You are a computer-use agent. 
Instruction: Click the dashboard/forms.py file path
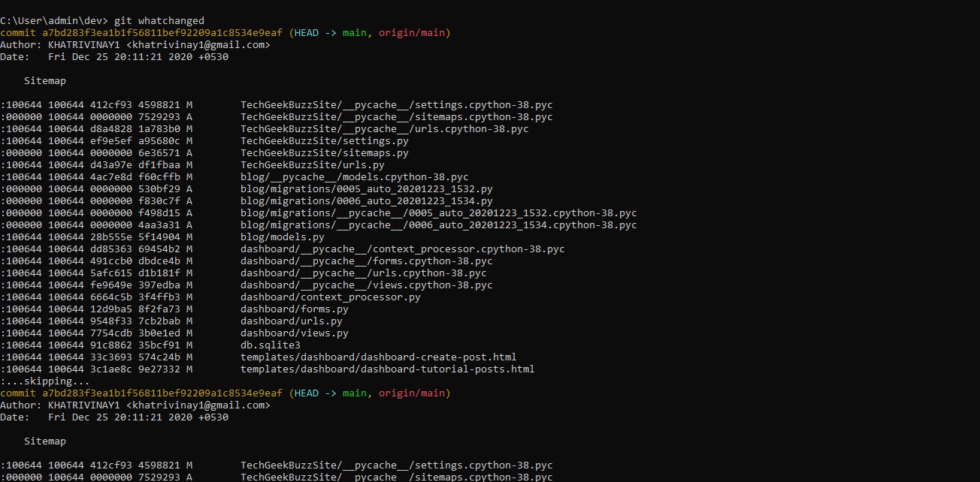(x=294, y=309)
